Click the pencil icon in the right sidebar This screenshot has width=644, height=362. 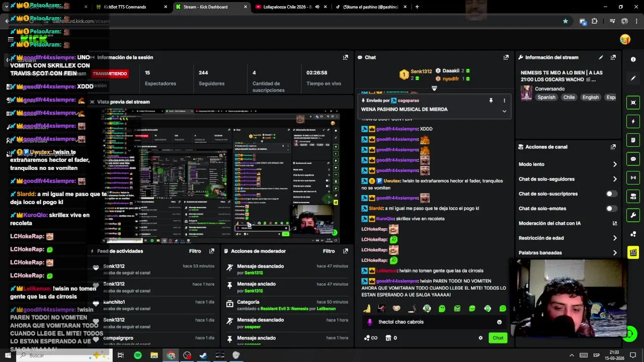[633, 78]
